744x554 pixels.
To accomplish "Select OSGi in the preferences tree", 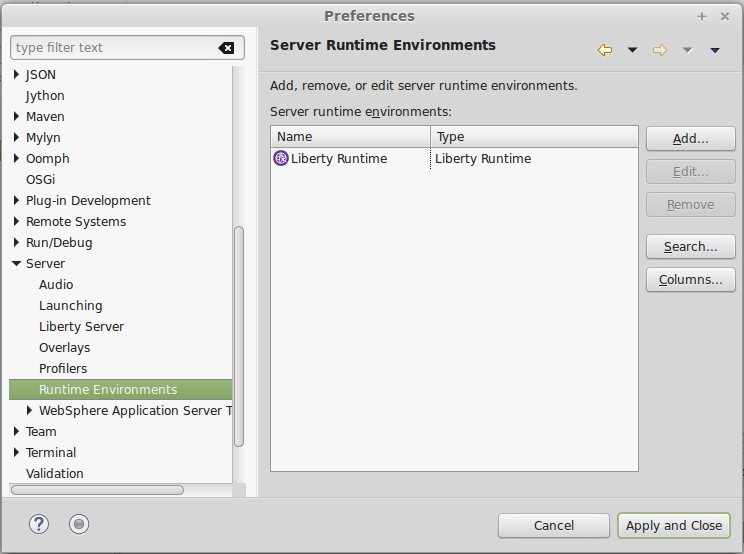I will coord(40,179).
